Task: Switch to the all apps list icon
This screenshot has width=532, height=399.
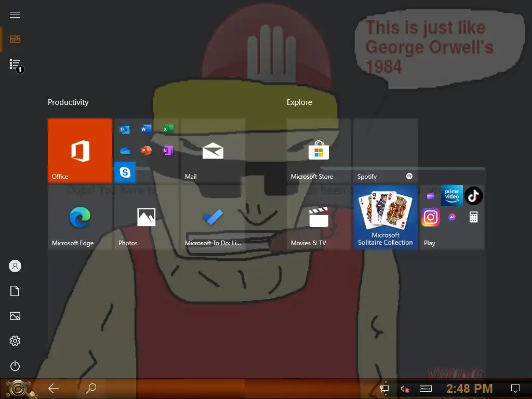Action: (x=15, y=64)
